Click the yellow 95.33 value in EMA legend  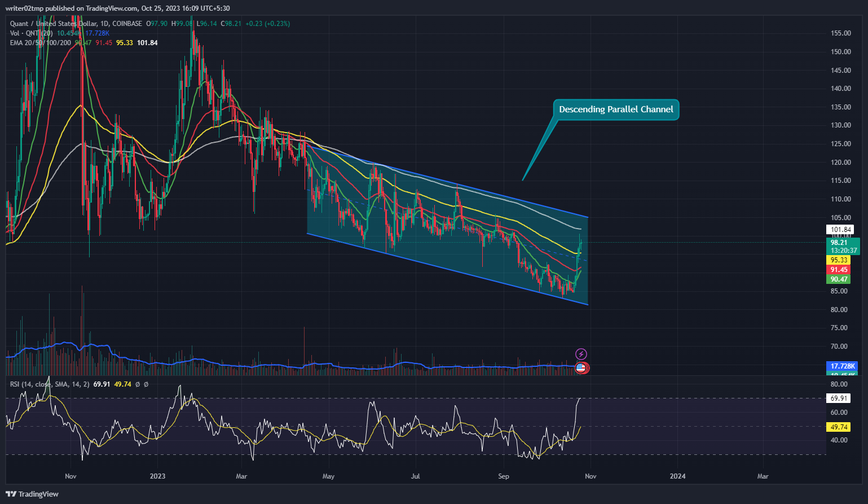tap(125, 43)
